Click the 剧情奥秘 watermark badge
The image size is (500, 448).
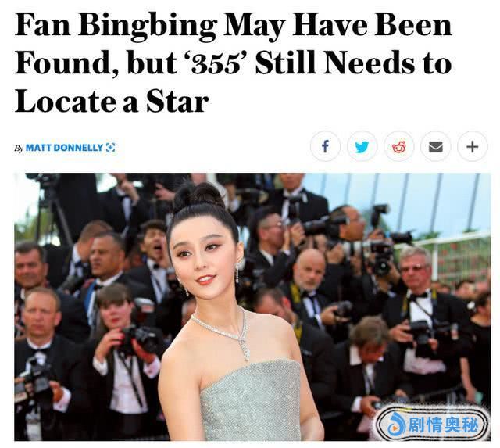(432, 425)
